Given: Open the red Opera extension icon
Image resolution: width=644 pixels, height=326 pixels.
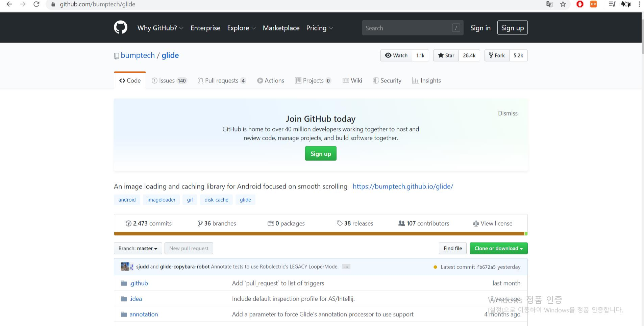Looking at the screenshot, I should [x=580, y=4].
